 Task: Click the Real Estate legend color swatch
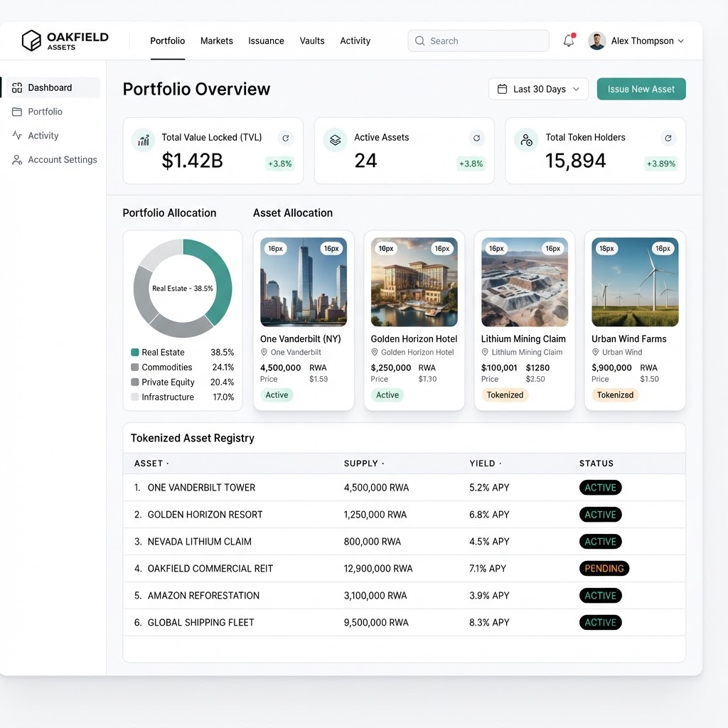click(135, 353)
